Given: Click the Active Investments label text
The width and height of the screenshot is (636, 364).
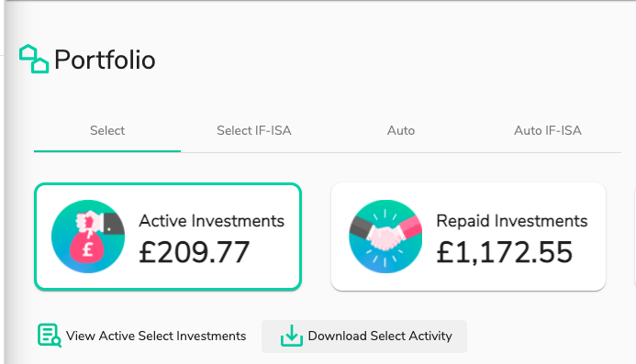Looking at the screenshot, I should [x=211, y=221].
